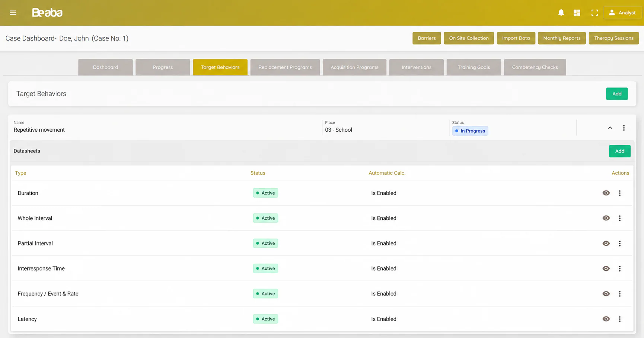
Task: Open Therapy Sessions
Action: click(613, 38)
